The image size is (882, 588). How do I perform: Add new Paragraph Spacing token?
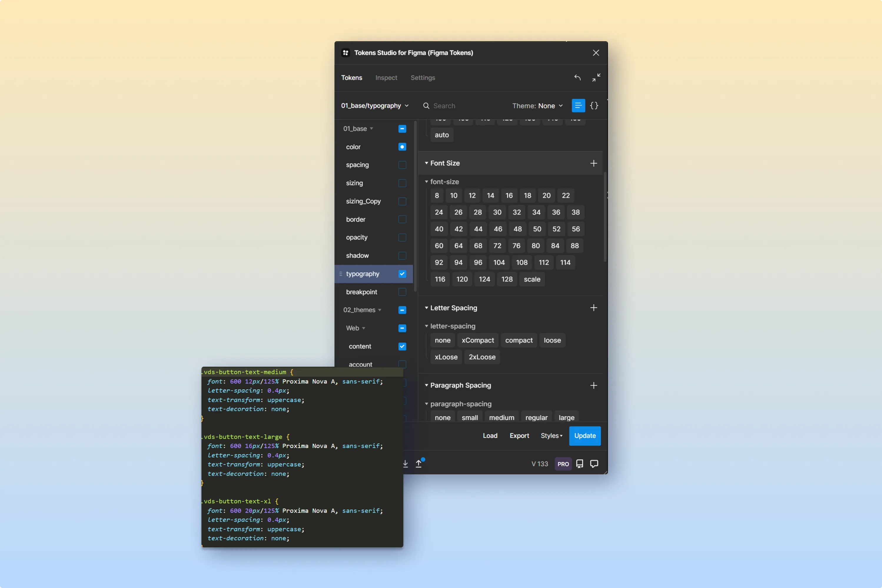(593, 386)
